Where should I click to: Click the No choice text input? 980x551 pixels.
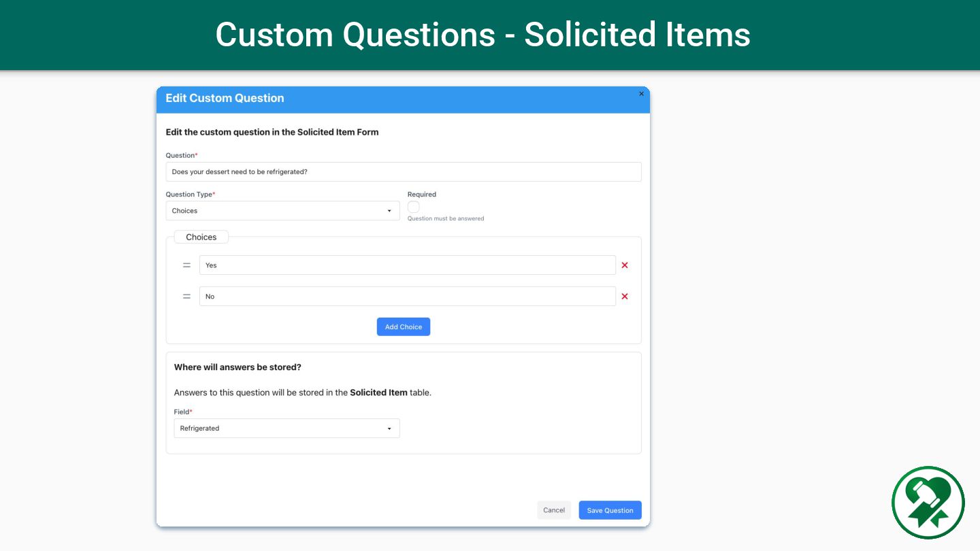pyautogui.click(x=407, y=297)
